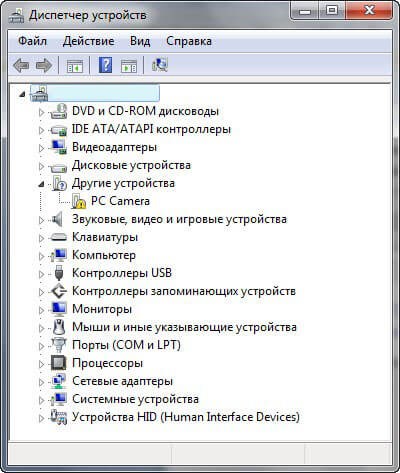The width and height of the screenshot is (400, 473).
Task: Expand DVD и CD-ROM дисководы
Action: pos(41,112)
